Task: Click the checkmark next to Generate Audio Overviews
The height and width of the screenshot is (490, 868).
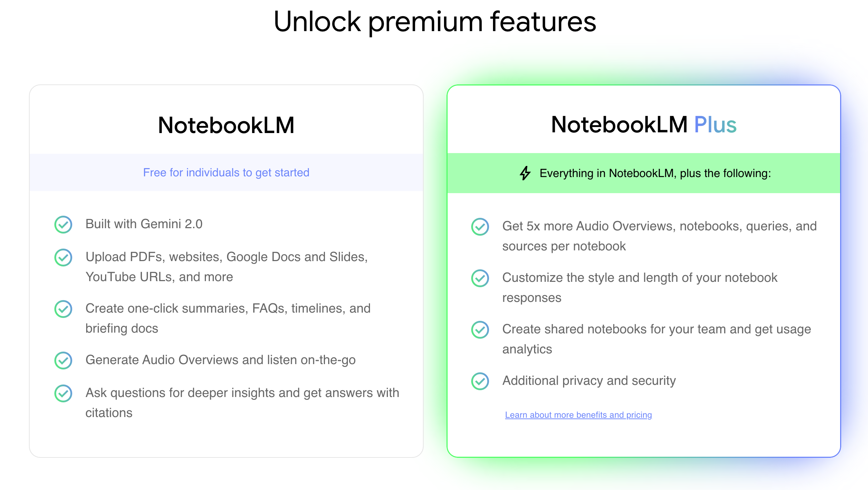Action: [63, 361]
